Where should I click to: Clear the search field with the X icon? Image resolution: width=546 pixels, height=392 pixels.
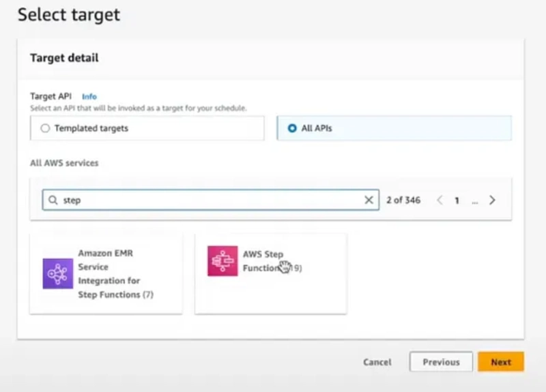[x=369, y=200]
